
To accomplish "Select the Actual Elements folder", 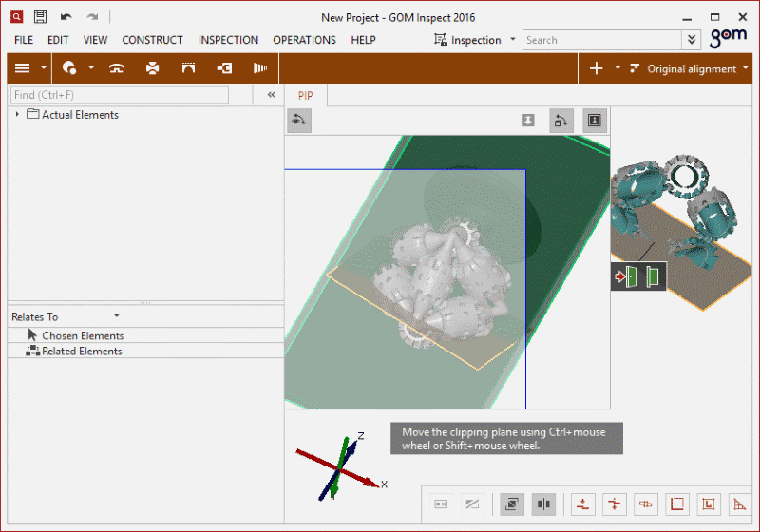I will pyautogui.click(x=73, y=115).
